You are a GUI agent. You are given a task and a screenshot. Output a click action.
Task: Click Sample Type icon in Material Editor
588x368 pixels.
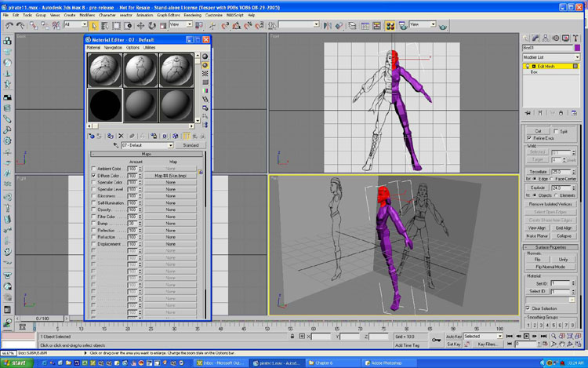tap(205, 56)
